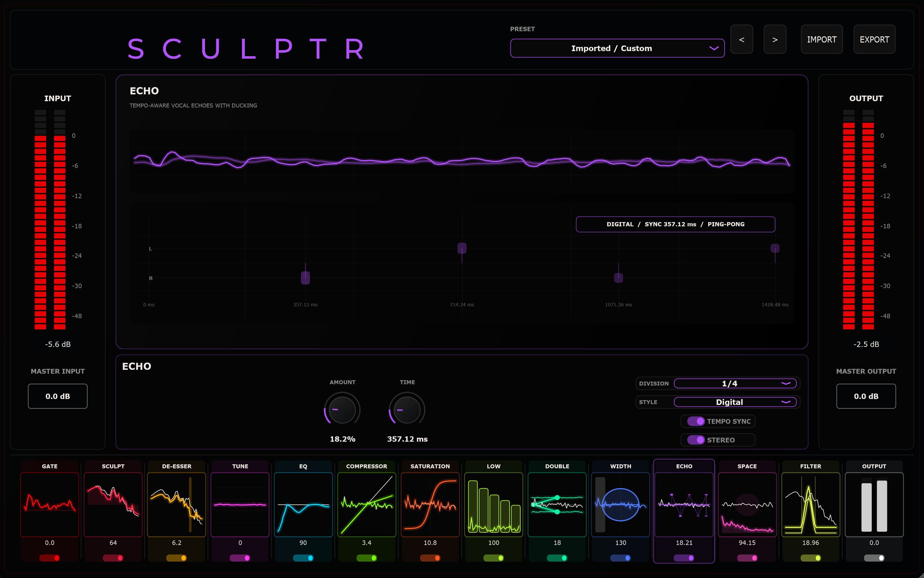
Task: Select the SCULPT module tab label
Action: (x=113, y=466)
